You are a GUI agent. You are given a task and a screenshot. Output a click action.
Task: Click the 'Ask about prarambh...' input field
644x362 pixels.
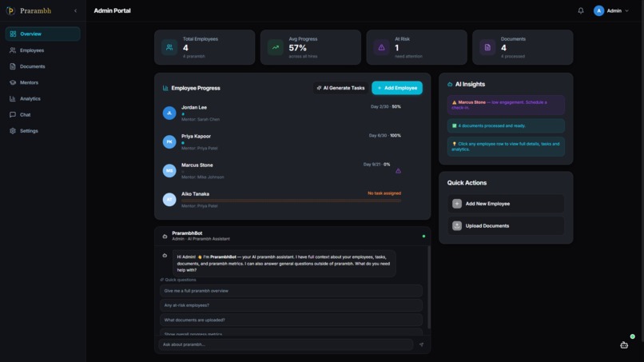(x=286, y=344)
